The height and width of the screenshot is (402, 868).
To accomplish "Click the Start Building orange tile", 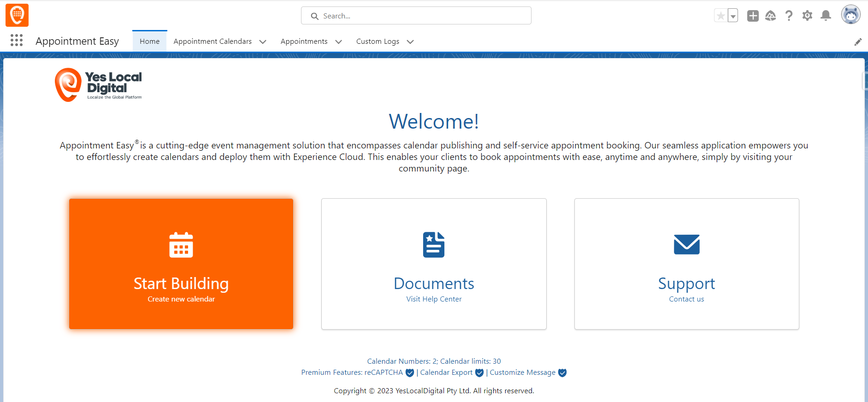I will coord(181,264).
